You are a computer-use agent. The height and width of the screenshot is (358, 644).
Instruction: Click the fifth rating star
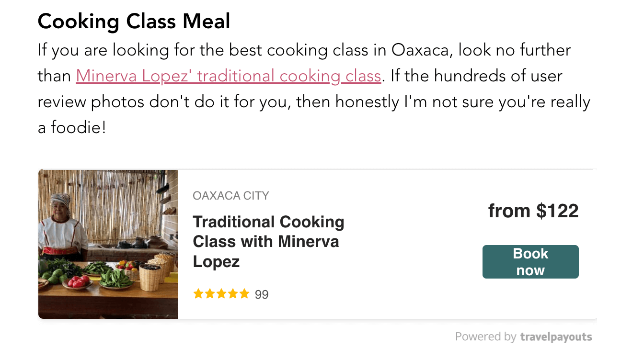(x=244, y=294)
